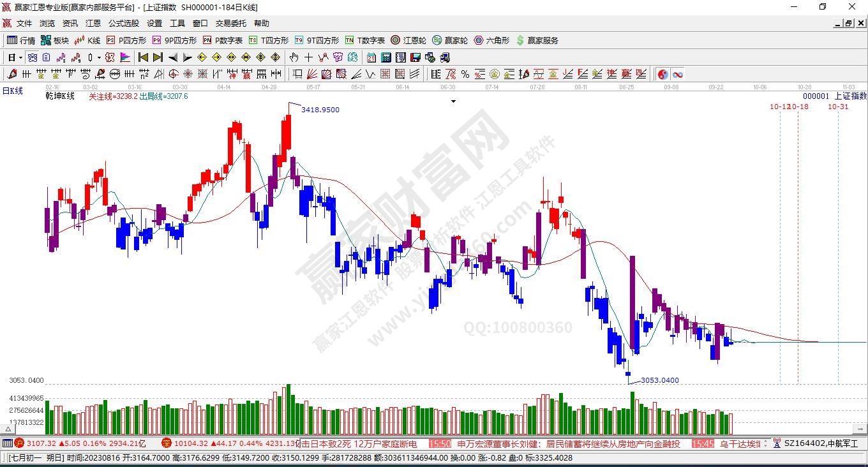Image resolution: width=868 pixels, height=467 pixels.
Task: Click the percent sign drawing tool
Action: [x=465, y=74]
